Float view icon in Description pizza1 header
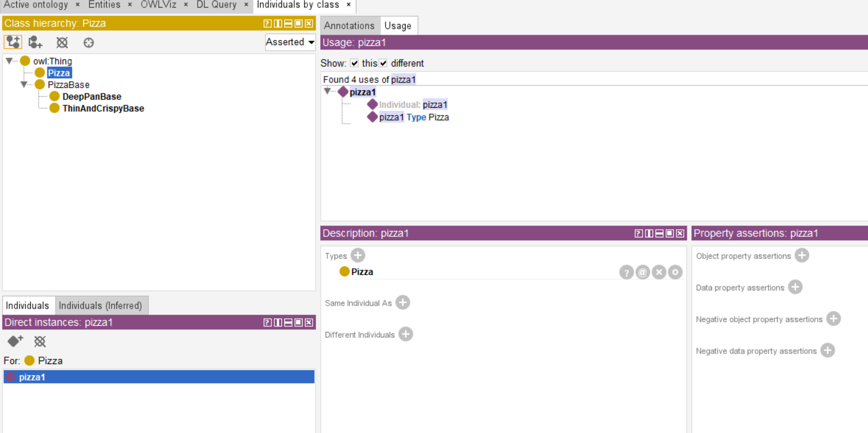 pos(669,234)
